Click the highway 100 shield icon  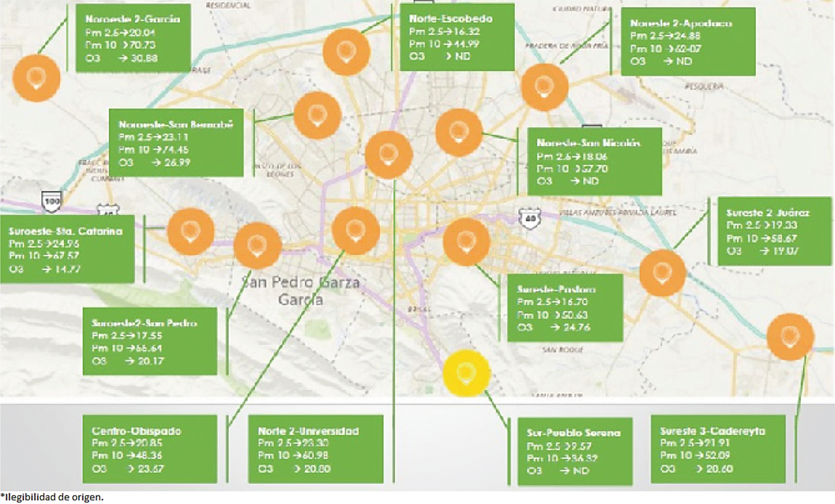(51, 202)
